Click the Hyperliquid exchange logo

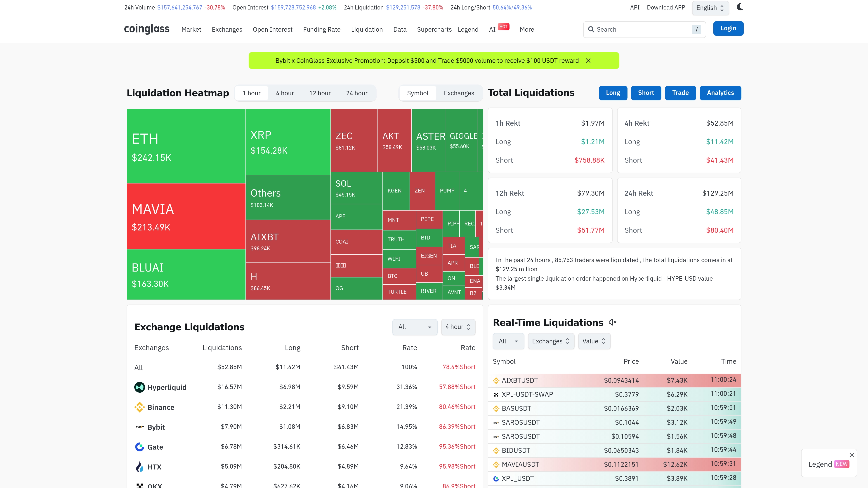139,387
